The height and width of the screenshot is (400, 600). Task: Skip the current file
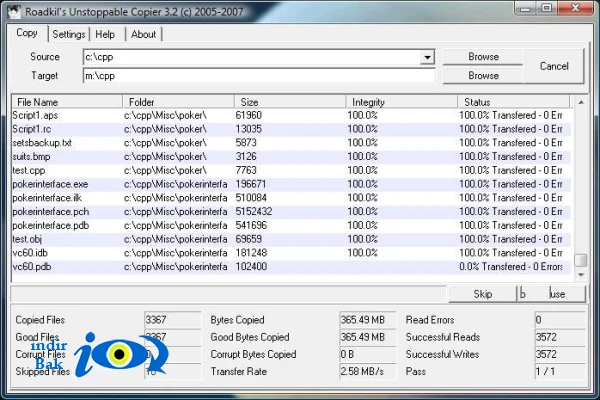tap(483, 294)
